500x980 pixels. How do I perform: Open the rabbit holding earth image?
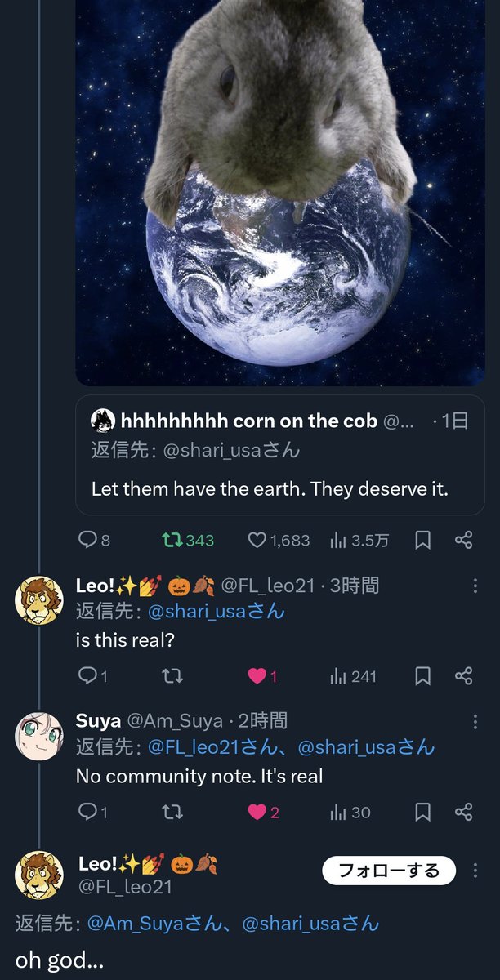[x=279, y=193]
